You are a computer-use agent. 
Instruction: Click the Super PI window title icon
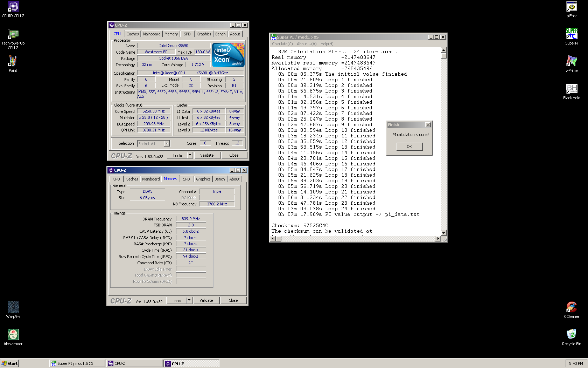coord(273,37)
